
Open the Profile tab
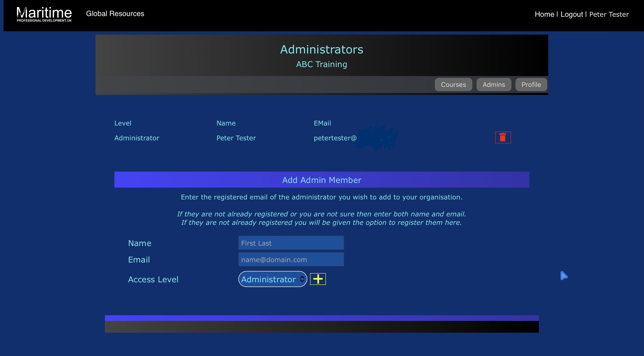point(531,85)
